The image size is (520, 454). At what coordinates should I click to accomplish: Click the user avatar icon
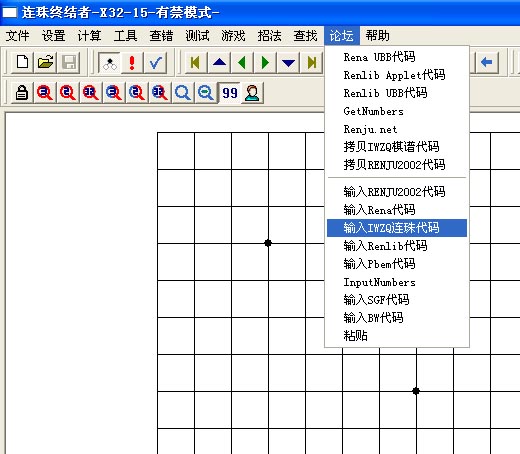click(x=252, y=92)
